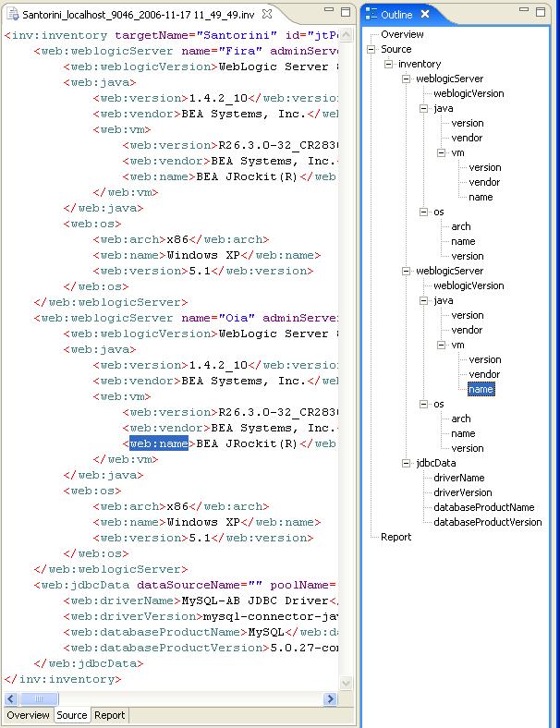The height and width of the screenshot is (728, 560).
Task: Select driverVersion in the Outline tree
Action: tap(462, 492)
